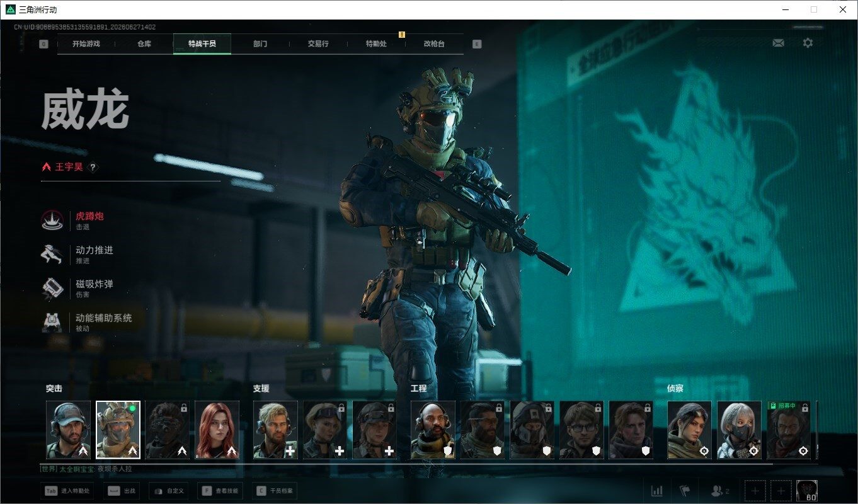Viewport: 858px width, 504px height.
Task: Switch to the 仓库 tab
Action: click(144, 44)
